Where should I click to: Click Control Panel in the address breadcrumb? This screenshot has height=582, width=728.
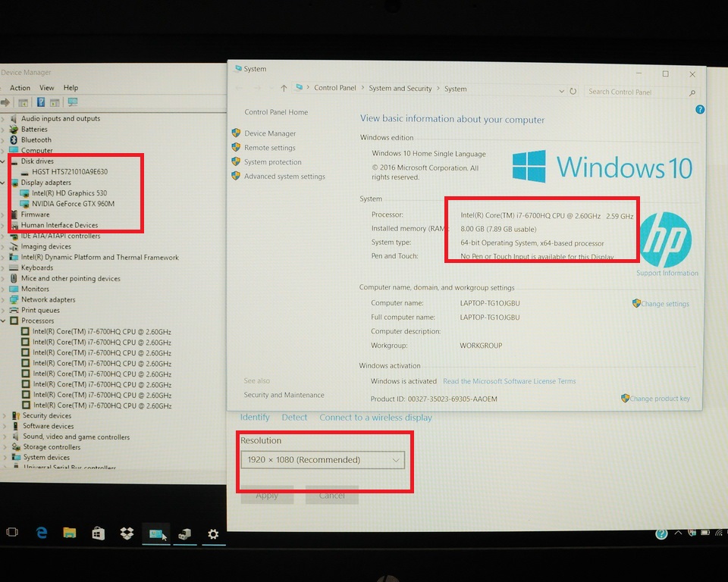pos(334,88)
